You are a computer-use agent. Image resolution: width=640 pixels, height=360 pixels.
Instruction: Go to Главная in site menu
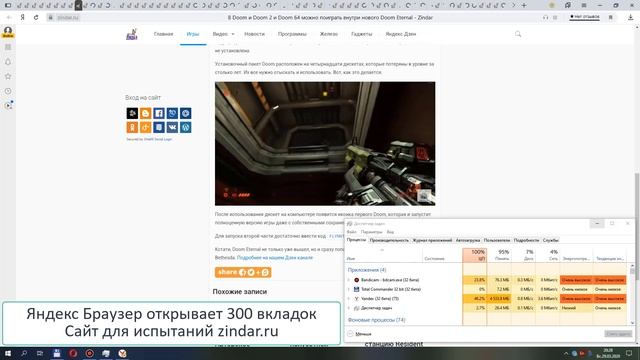163,34
